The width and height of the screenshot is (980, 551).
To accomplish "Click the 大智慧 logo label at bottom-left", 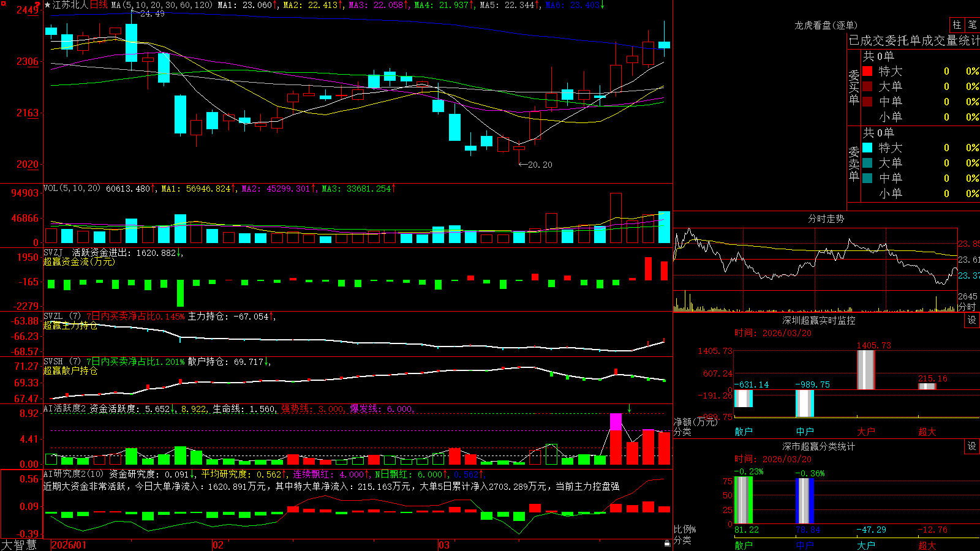I will point(19,545).
